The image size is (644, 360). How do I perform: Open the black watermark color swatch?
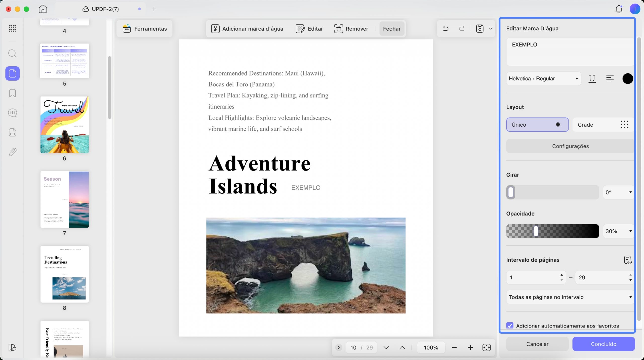[628, 79]
